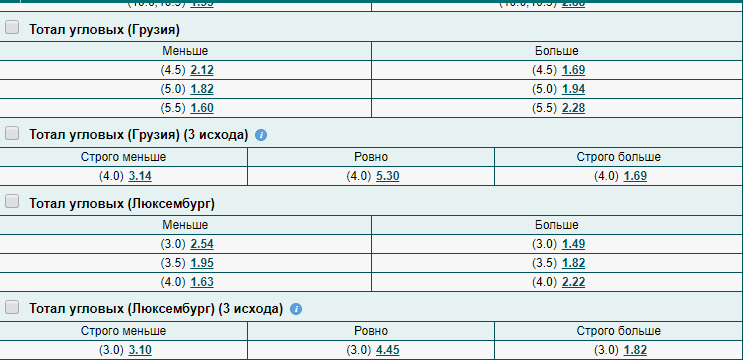Select Грузия over 4.5 odds 1.69
743x360 pixels.
(x=573, y=71)
